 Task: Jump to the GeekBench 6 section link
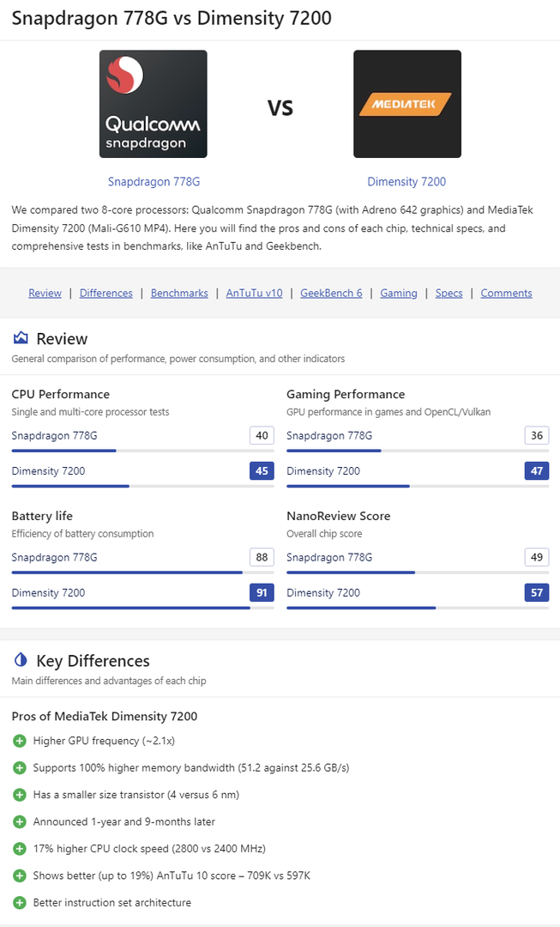[x=331, y=294]
